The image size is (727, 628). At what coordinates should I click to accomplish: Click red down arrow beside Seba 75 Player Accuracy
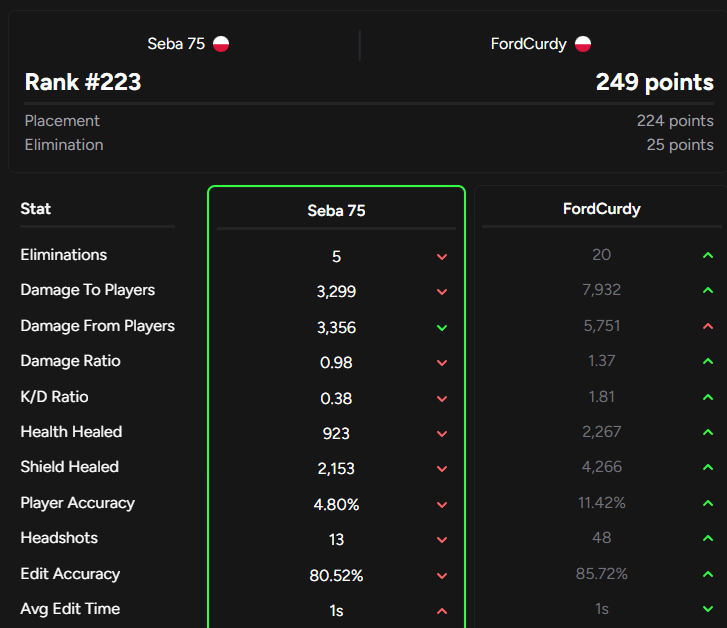(442, 505)
